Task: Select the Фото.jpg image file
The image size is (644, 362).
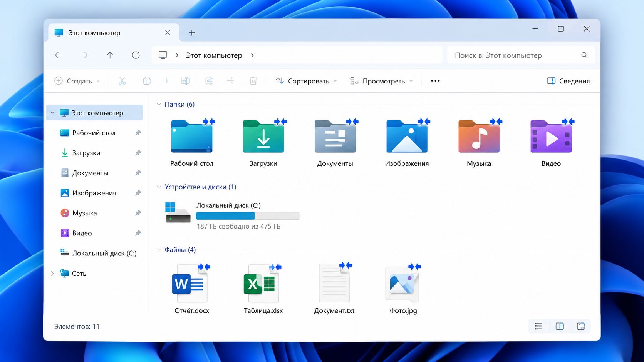Action: (402, 283)
